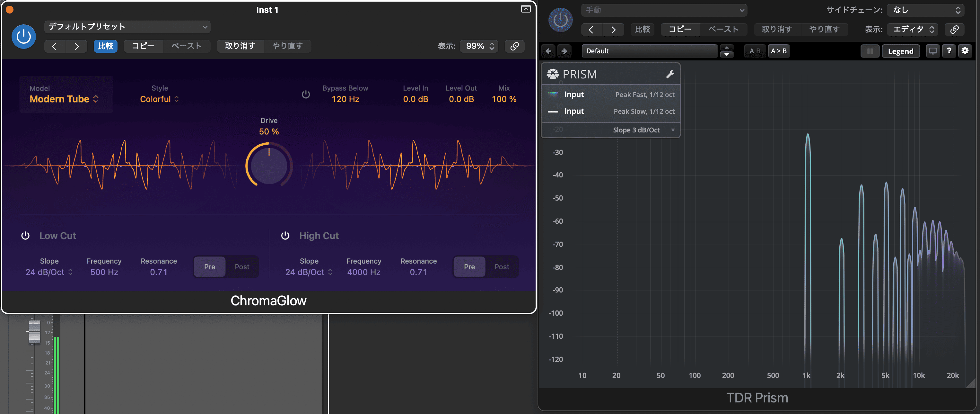Click Low Cut frequency 500 Hz
This screenshot has width=980, height=414.
[x=104, y=272]
